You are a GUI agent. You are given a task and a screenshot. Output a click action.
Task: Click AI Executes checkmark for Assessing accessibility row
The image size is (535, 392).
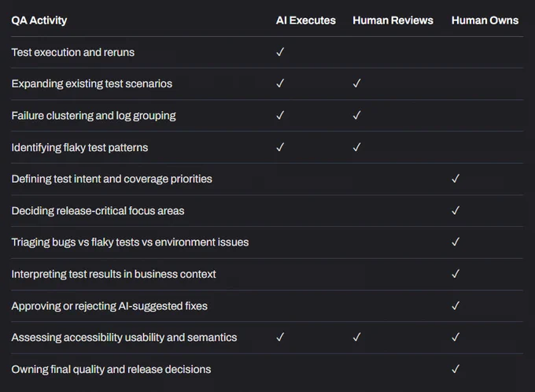280,338
